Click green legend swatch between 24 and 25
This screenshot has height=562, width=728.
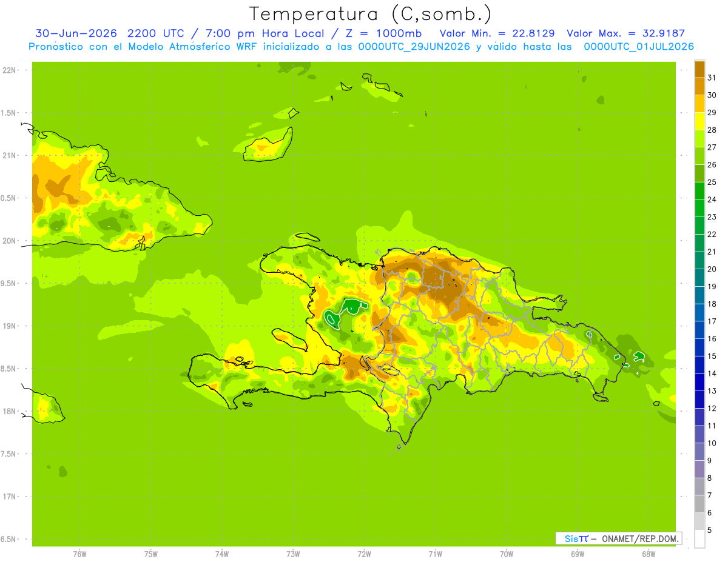[x=699, y=190]
